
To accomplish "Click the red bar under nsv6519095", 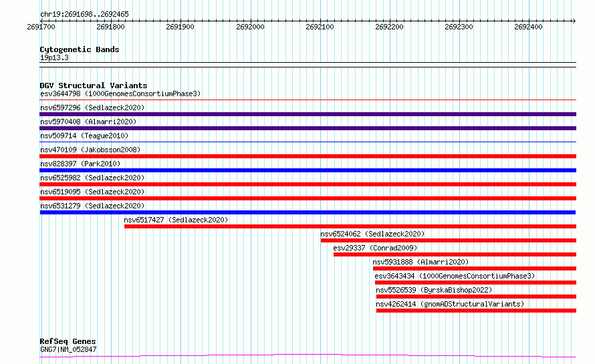I will (x=308, y=198).
